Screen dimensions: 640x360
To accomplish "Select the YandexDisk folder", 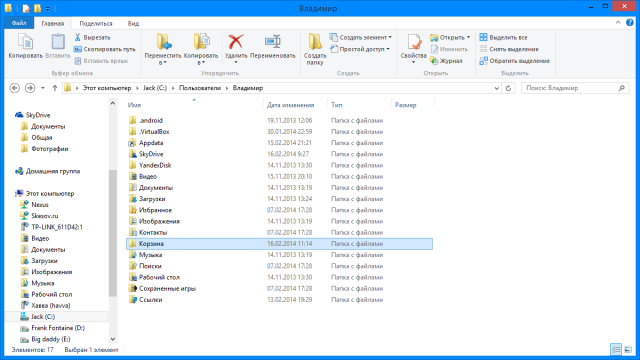I will point(155,165).
